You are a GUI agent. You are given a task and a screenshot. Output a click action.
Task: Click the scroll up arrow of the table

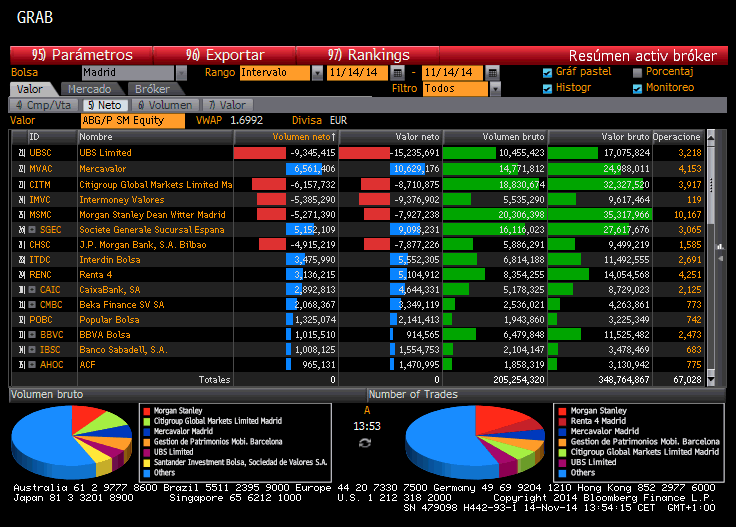point(711,137)
